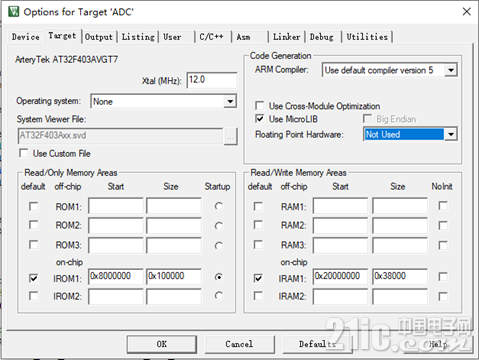Select the IROM2 Startup radio button

[219, 295]
